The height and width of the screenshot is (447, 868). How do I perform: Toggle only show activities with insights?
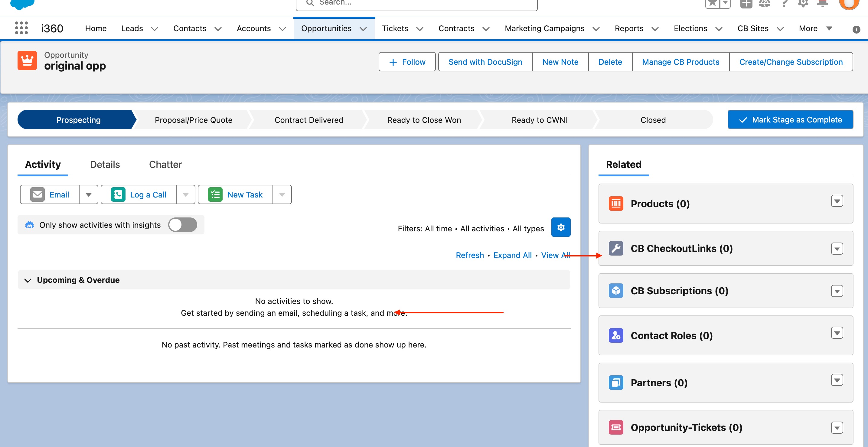[x=182, y=225]
